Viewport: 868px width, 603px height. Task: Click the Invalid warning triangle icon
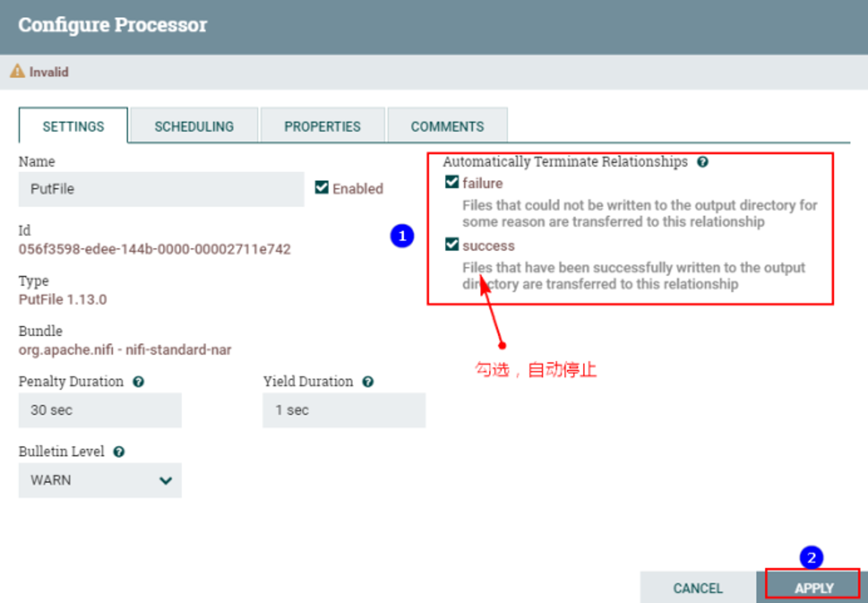[17, 71]
